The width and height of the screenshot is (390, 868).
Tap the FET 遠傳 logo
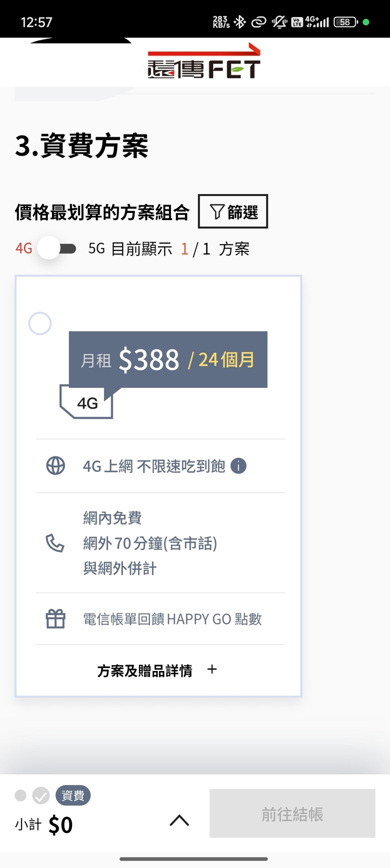(x=203, y=62)
